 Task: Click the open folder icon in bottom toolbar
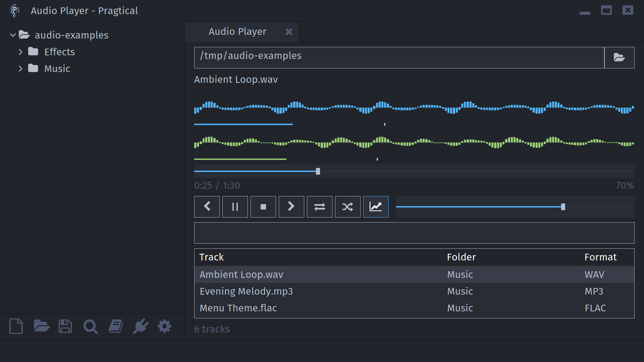pyautogui.click(x=42, y=326)
